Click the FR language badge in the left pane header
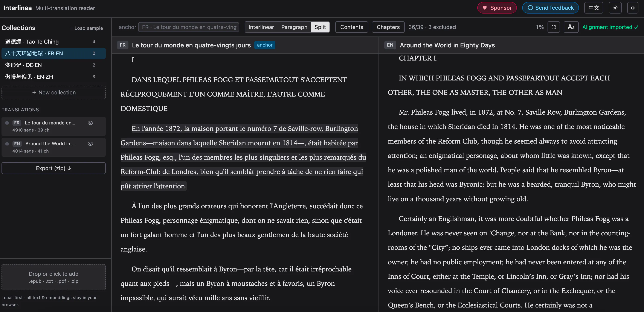 point(122,45)
